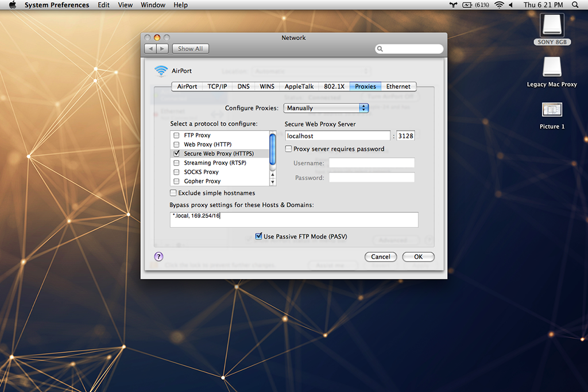
Task: Open the network sync icon in menu bar
Action: pyautogui.click(x=454, y=5)
